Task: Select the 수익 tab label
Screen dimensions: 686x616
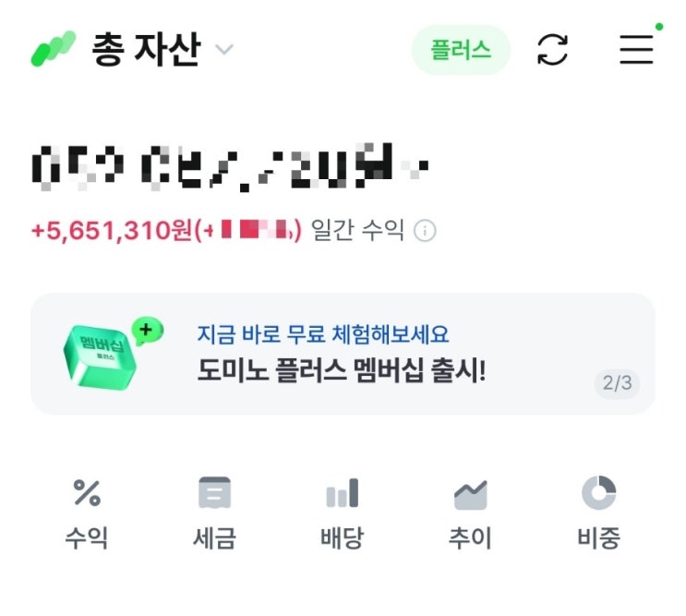Action: (87, 537)
